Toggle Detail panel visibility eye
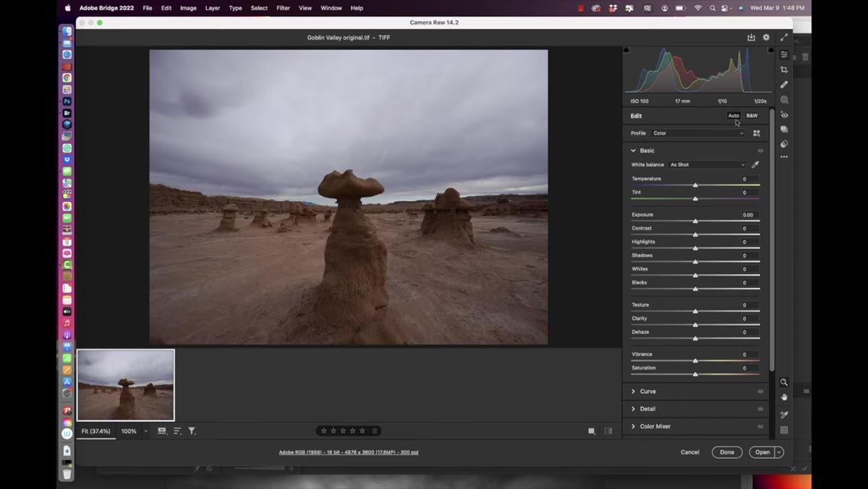Image resolution: width=868 pixels, height=489 pixels. [760, 409]
